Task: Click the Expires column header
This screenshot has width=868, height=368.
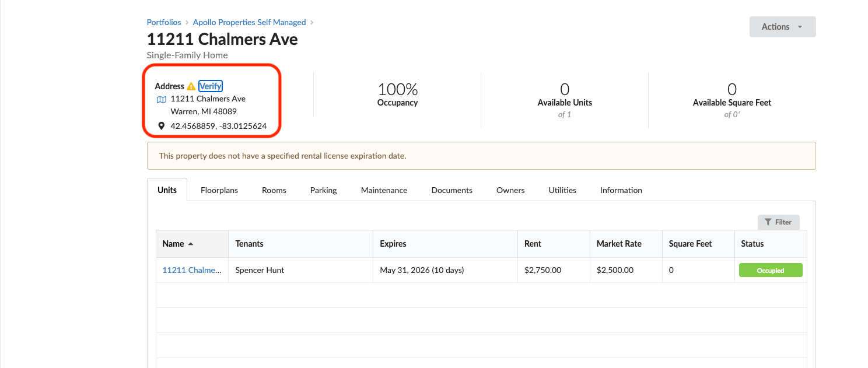Action: click(x=445, y=244)
